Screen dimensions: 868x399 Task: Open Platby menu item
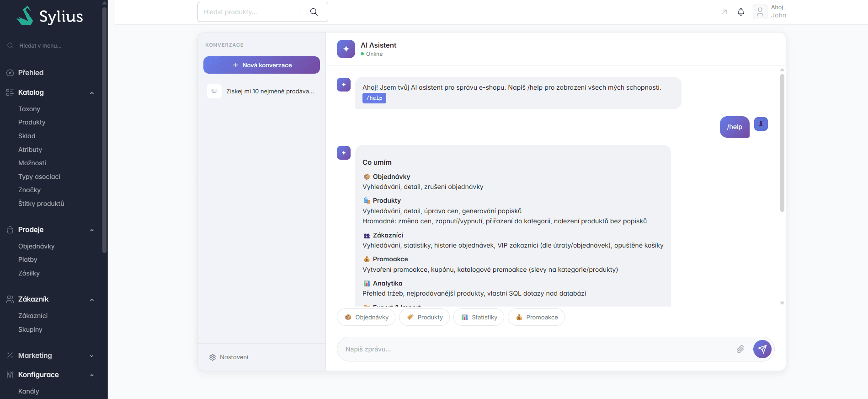[28, 259]
